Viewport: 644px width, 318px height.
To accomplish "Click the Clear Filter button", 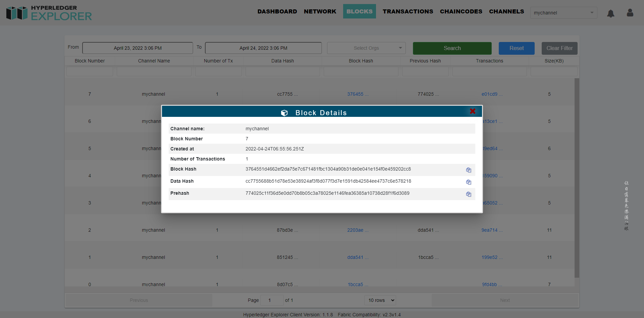I will pyautogui.click(x=559, y=48).
